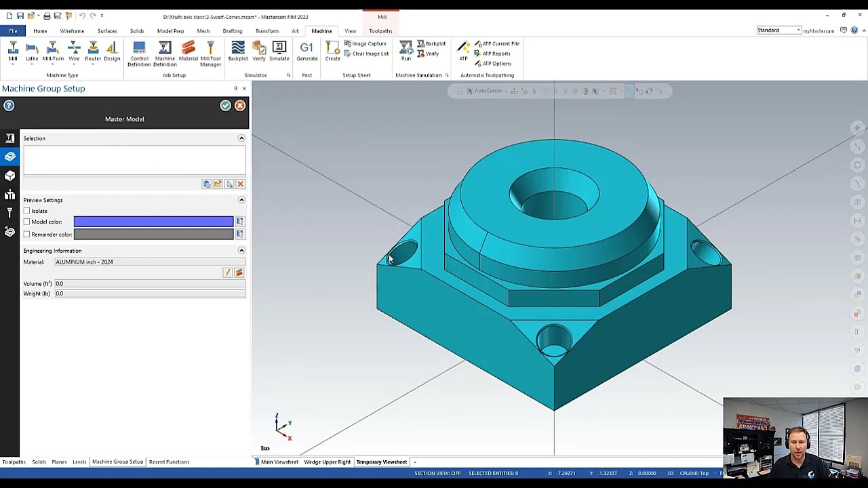Open the bottom sidebar icon below tool settings
Screen dimensions: 868x488
point(9,232)
